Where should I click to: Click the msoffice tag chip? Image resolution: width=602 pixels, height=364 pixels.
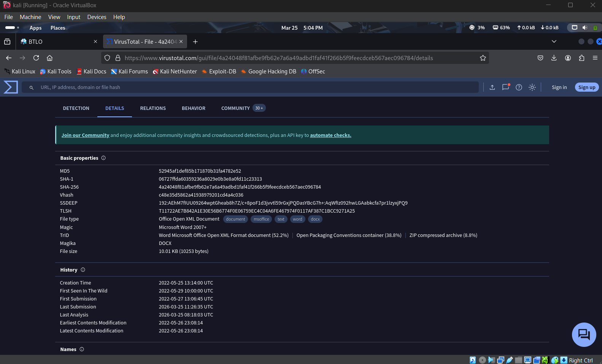pos(261,219)
